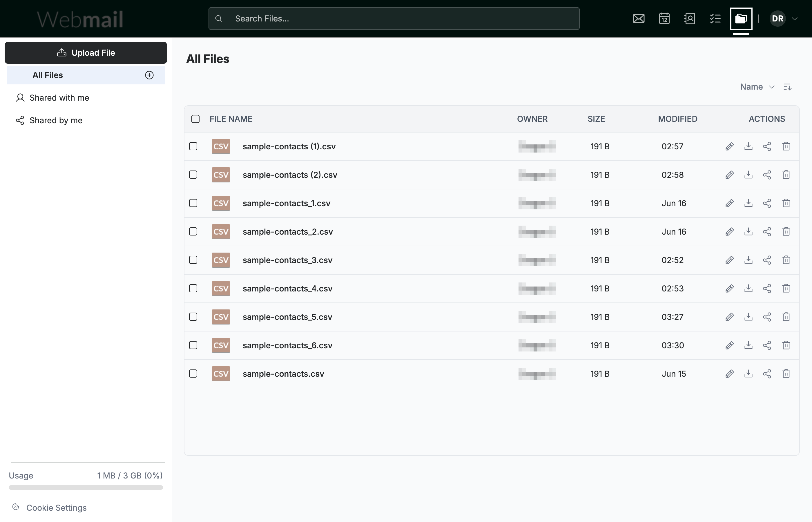This screenshot has width=812, height=522.
Task: Select checkbox for sample-contacts.csv
Action: coord(193,374)
